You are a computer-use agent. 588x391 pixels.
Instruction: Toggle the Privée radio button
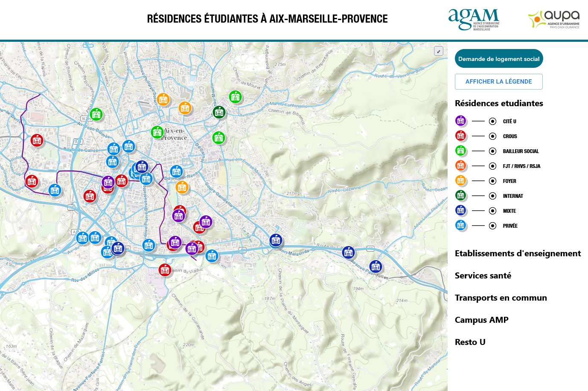click(x=492, y=226)
